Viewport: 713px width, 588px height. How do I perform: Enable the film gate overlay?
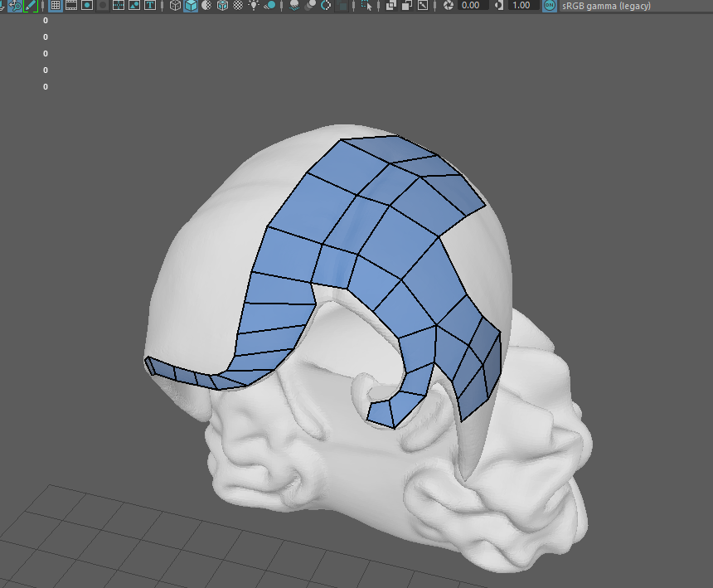tap(71, 5)
